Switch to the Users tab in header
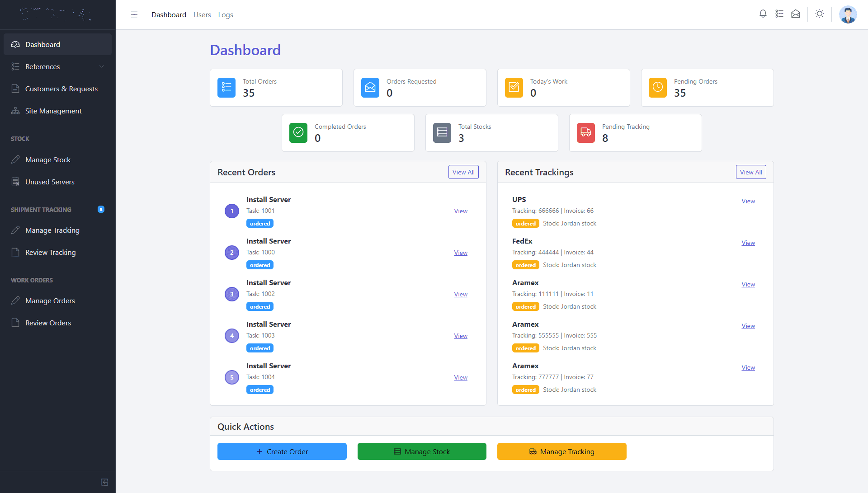Screen dimensions: 868x493 click(x=202, y=14)
